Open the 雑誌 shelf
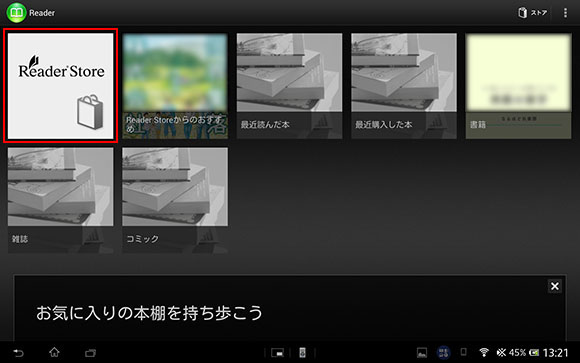 (x=61, y=200)
